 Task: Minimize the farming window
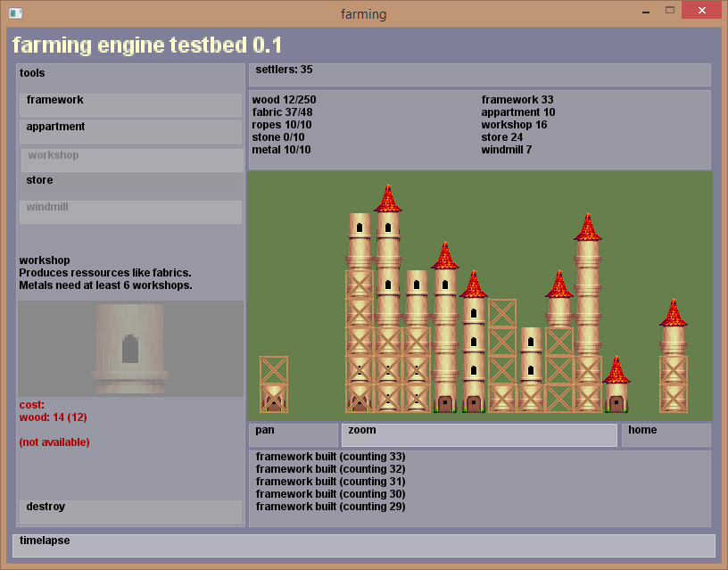646,13
